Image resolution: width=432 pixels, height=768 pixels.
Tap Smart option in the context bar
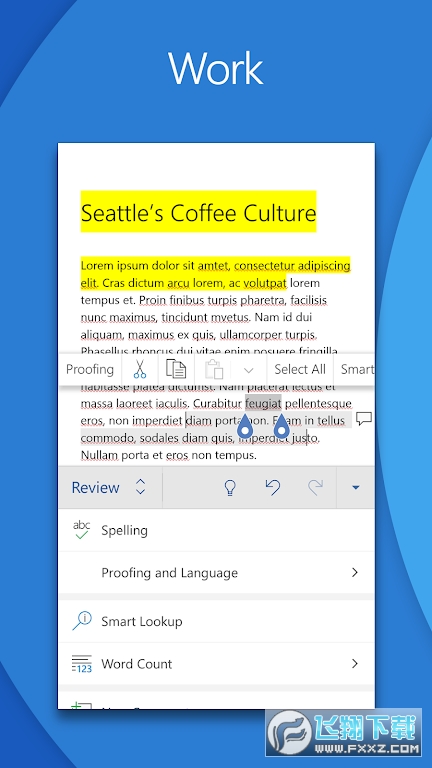[x=358, y=369]
